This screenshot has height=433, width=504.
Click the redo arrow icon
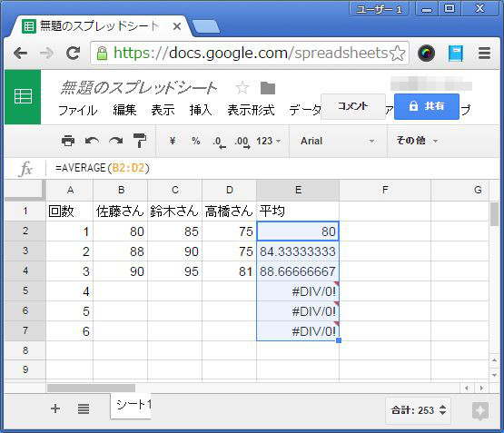(x=116, y=141)
